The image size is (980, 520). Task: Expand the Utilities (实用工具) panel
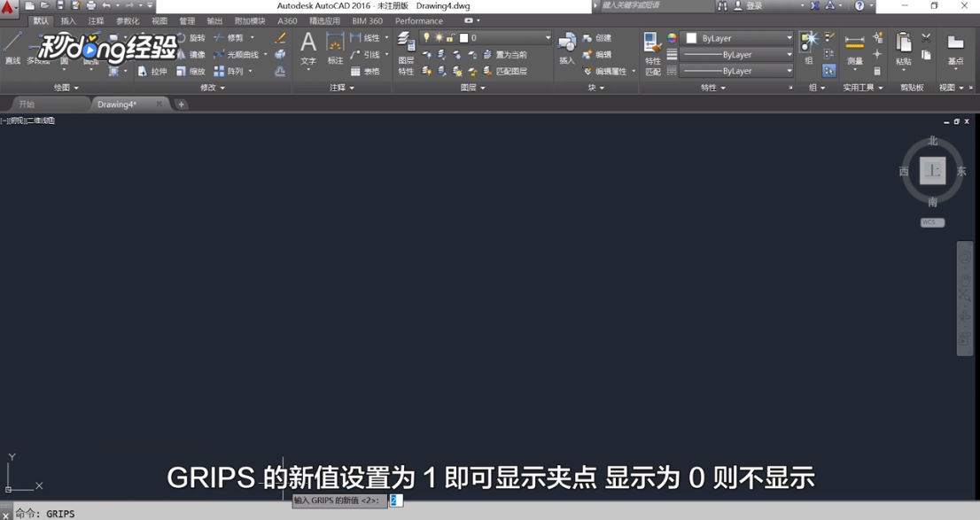(x=863, y=88)
